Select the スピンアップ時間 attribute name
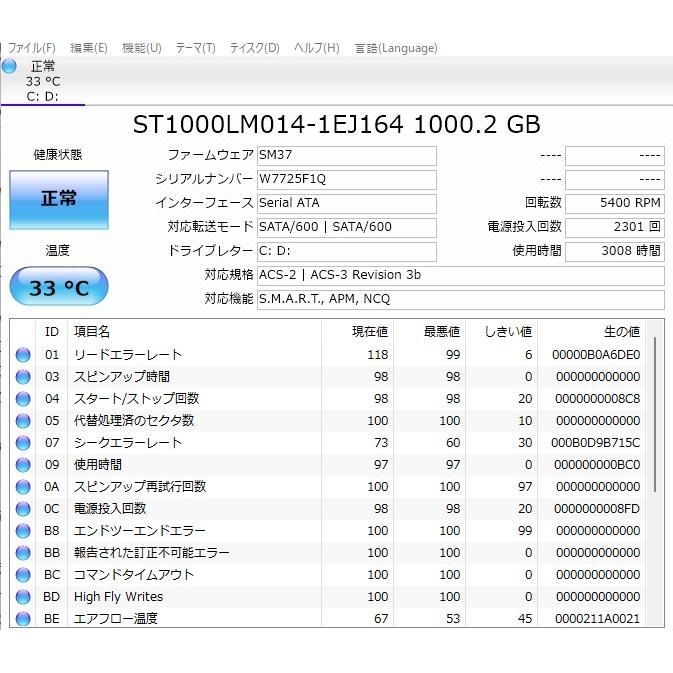The width and height of the screenshot is (673, 673). point(122,377)
